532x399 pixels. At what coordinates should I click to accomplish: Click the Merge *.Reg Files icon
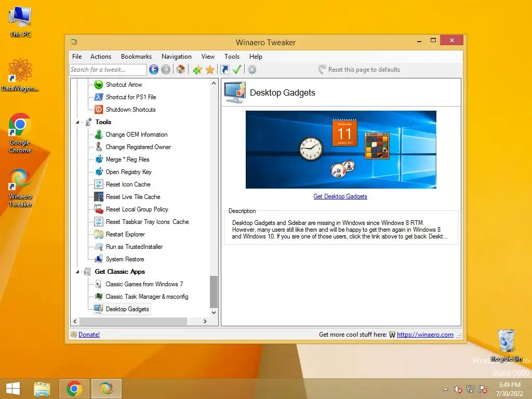click(x=99, y=159)
